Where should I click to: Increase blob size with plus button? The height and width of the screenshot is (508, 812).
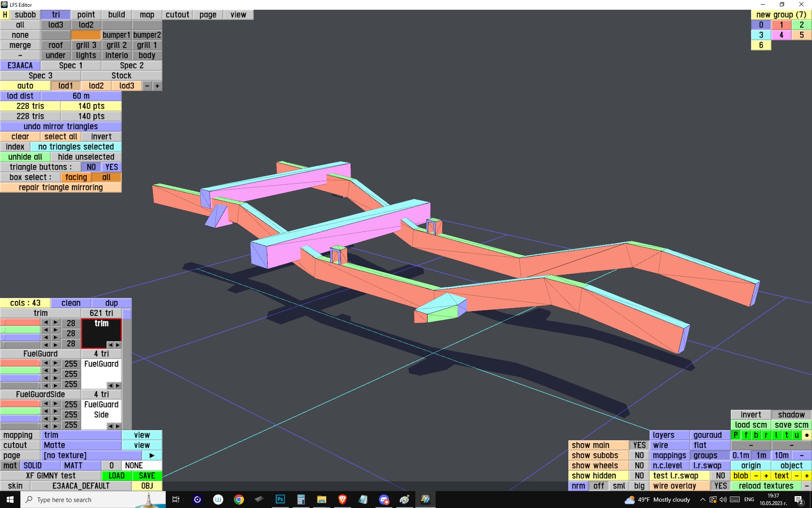766,475
